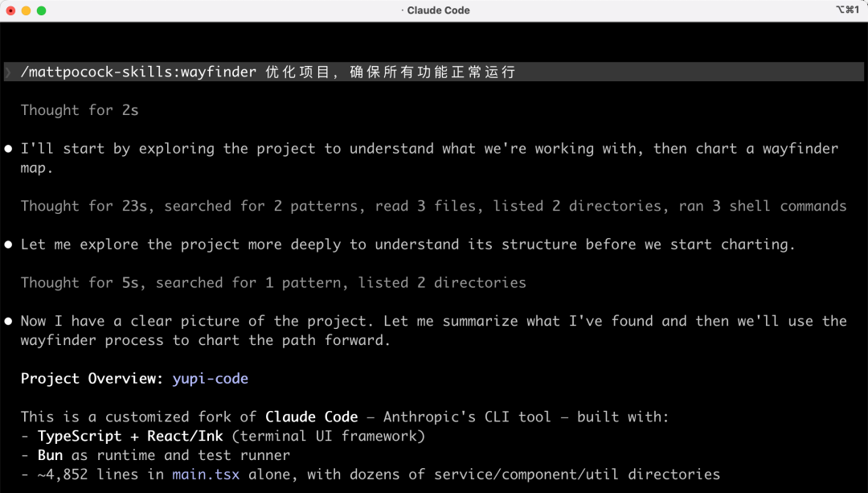The width and height of the screenshot is (868, 493).
Task: Open the main.tsx file link
Action: [x=206, y=475]
